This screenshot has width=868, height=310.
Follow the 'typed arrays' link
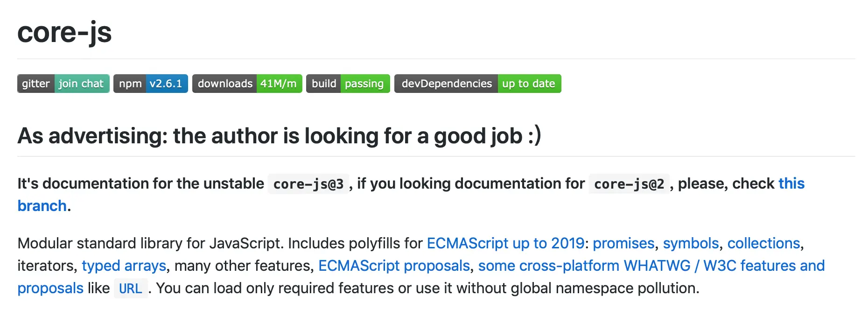(124, 266)
